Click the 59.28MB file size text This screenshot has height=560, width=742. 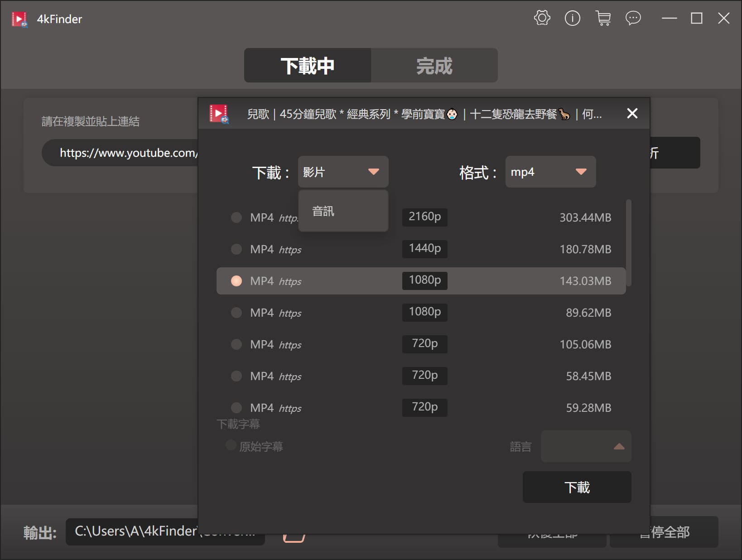[x=588, y=408]
